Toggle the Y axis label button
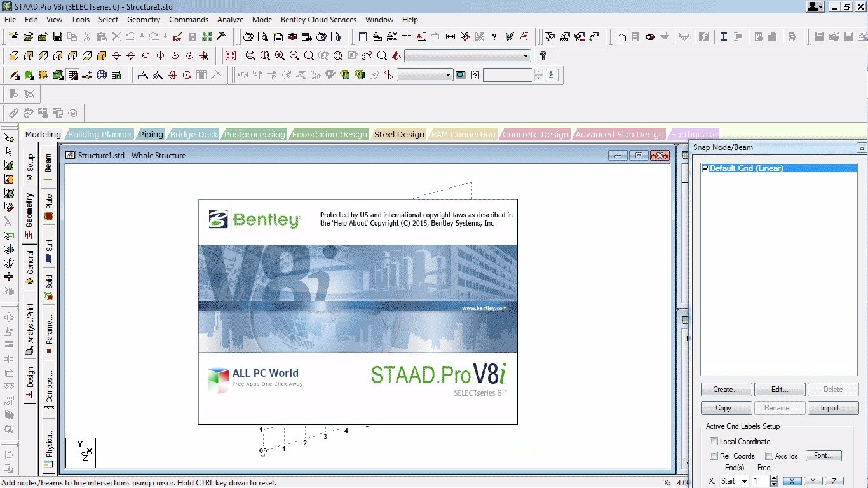The width and height of the screenshot is (868, 488). 813,481
